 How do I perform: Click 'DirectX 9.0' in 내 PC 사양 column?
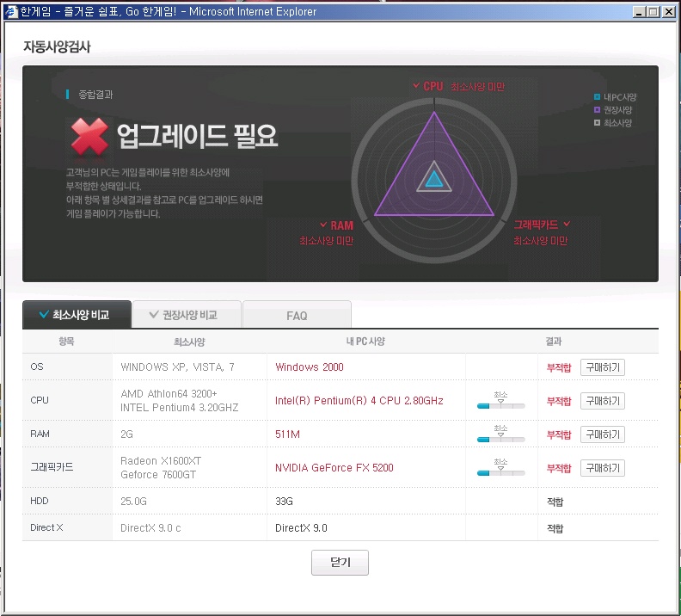(301, 527)
